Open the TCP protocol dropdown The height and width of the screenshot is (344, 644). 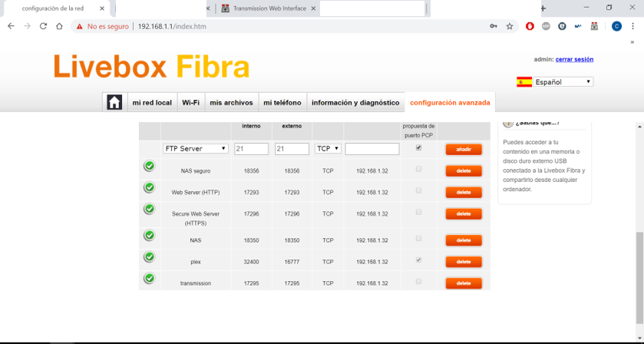click(x=328, y=149)
